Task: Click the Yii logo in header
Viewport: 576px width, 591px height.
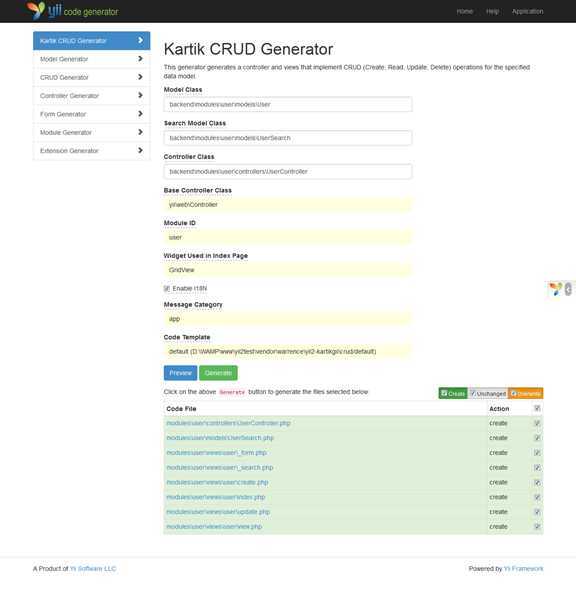Action: (x=72, y=11)
